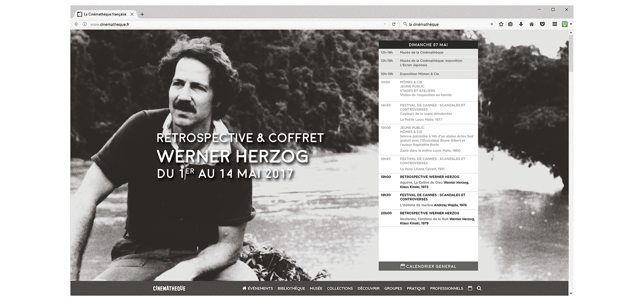Click Retrospective & Coffret headline
The height and width of the screenshot is (302, 644).
240,138
